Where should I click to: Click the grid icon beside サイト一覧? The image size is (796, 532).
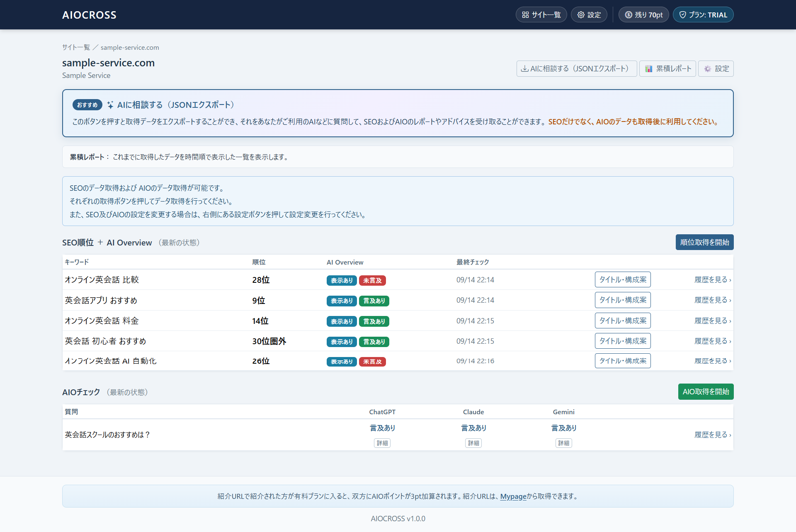[525, 15]
